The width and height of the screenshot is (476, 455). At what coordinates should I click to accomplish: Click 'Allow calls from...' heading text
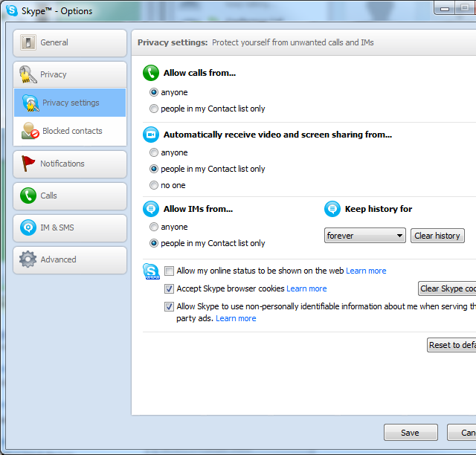[199, 73]
